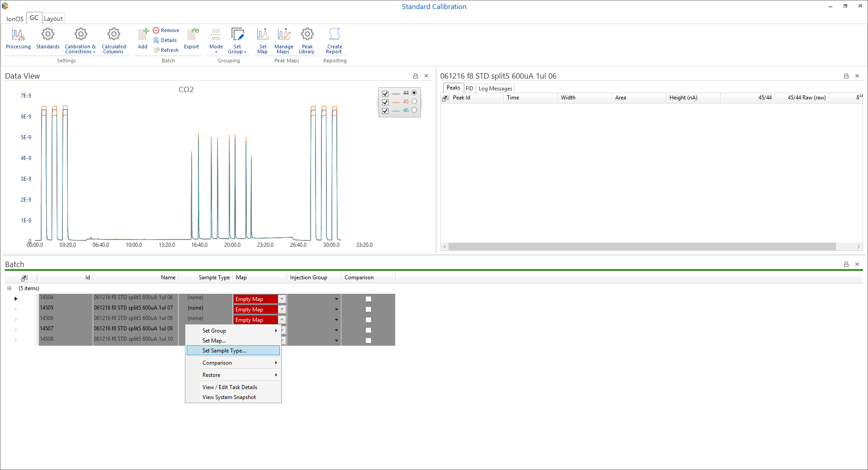Screen dimensions: 868x470
Task: Collapse the 5 items group
Action: coord(9,288)
